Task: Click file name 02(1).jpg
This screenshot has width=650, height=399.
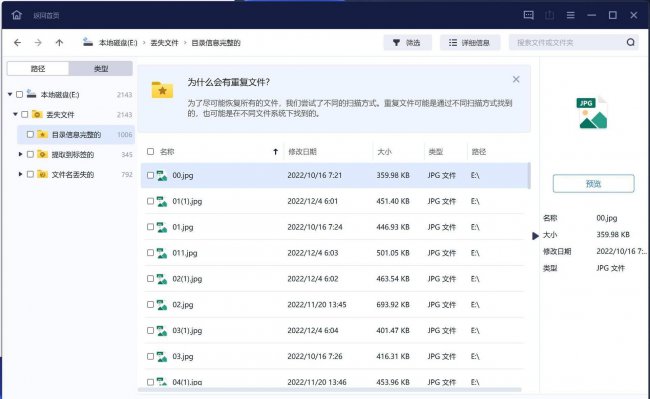Action: [187, 279]
